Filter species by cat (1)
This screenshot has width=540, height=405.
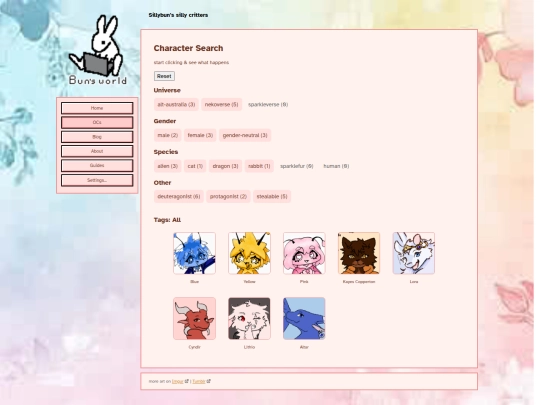click(x=195, y=166)
